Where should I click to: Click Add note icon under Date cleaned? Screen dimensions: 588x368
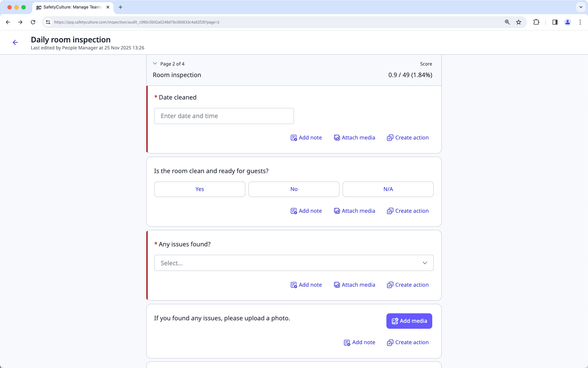click(x=294, y=138)
